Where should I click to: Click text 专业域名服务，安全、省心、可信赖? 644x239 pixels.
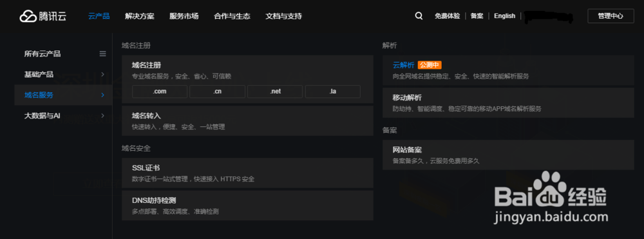tap(182, 77)
